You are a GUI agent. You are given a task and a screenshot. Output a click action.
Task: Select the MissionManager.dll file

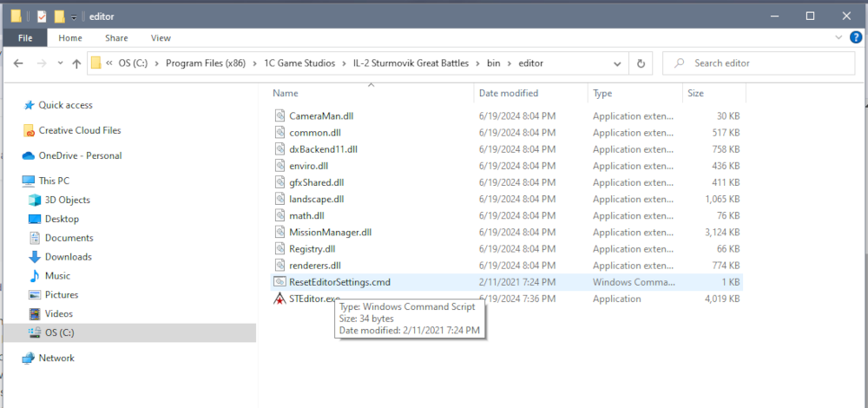coord(330,233)
